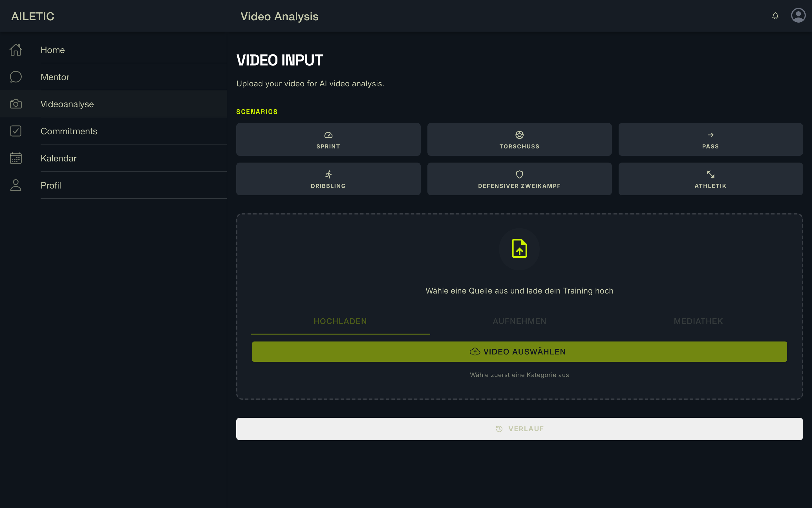Click the Videoanalyse camera icon
812x508 pixels.
[16, 104]
